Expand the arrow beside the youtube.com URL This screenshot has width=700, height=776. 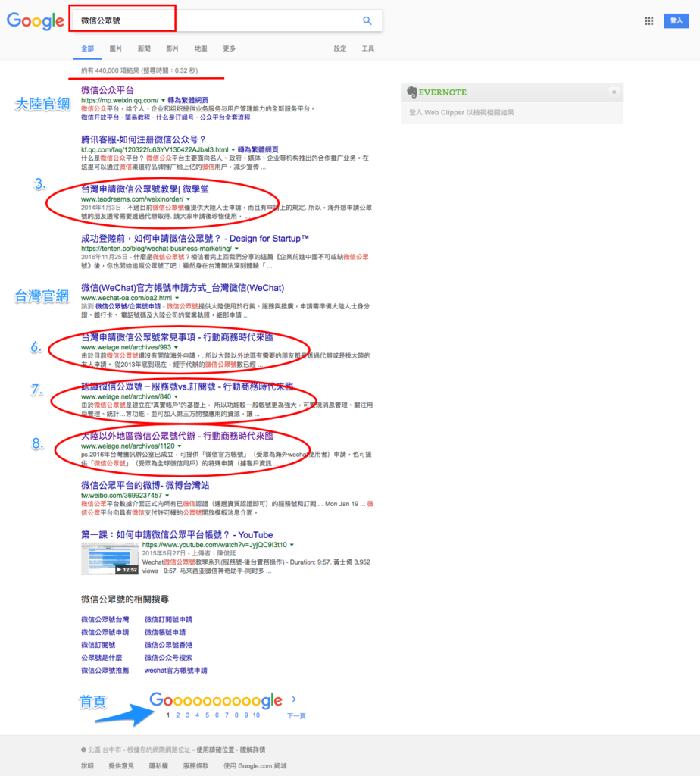[x=292, y=545]
